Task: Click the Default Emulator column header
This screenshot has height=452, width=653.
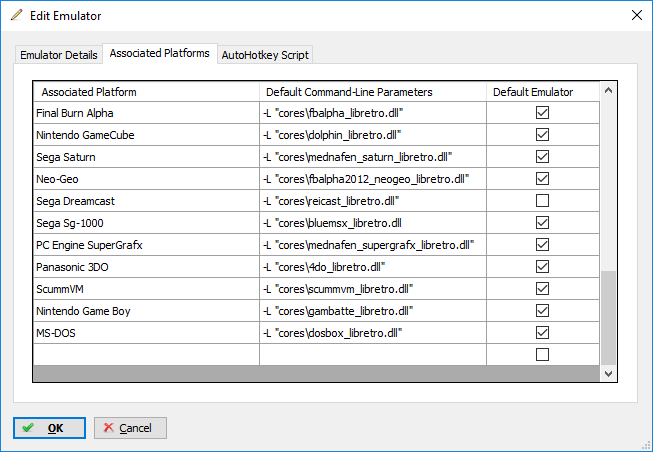Action: tap(543, 92)
